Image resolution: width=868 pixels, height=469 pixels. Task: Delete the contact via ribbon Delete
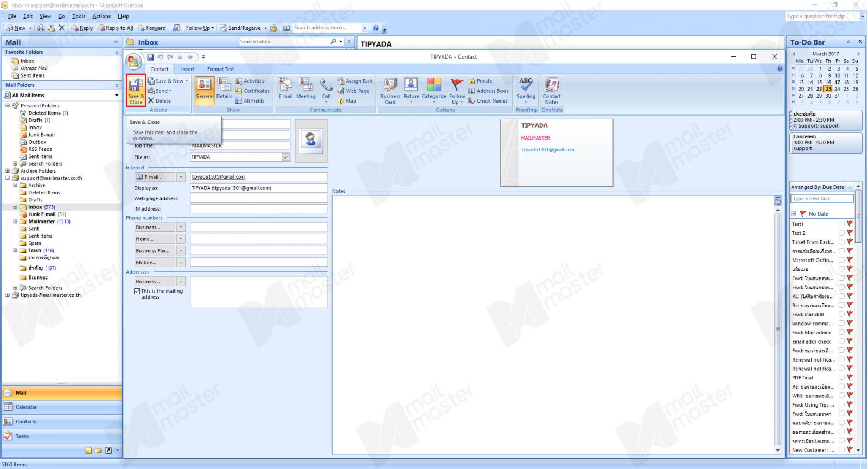point(159,100)
